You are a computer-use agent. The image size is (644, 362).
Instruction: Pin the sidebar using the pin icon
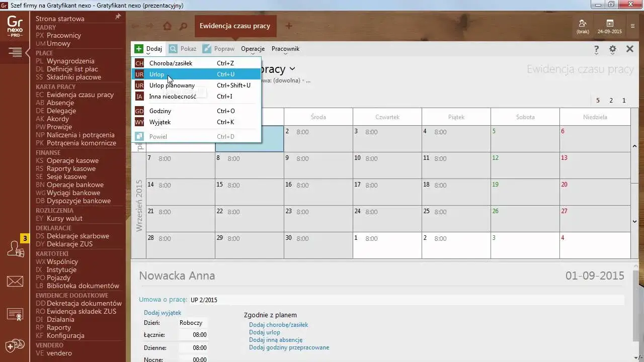point(118,17)
